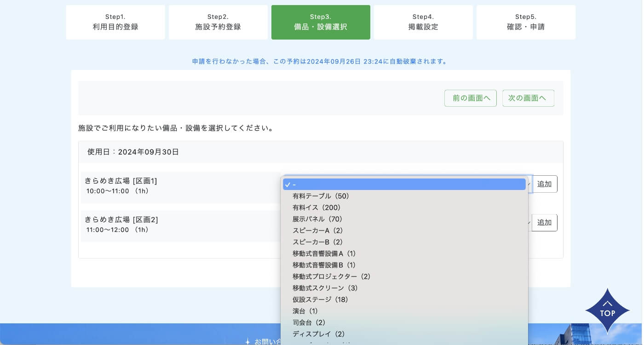Select スピーカーB（2） option

click(x=318, y=242)
